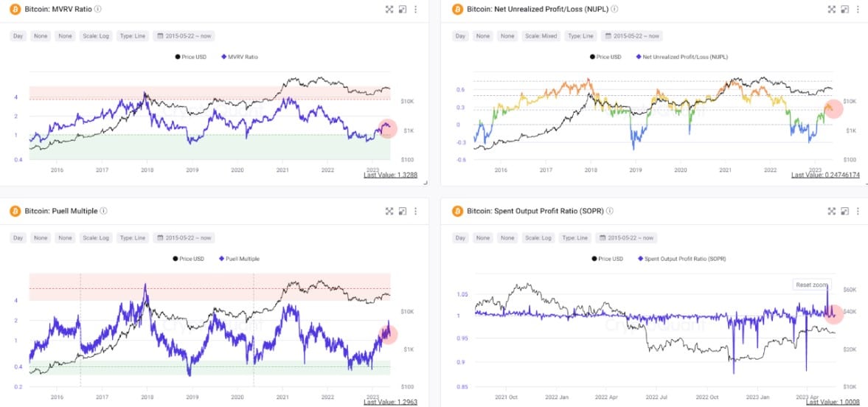Select the Day interval on the SOPR chart
Viewport: 868px width, 407px height.
pyautogui.click(x=460, y=238)
